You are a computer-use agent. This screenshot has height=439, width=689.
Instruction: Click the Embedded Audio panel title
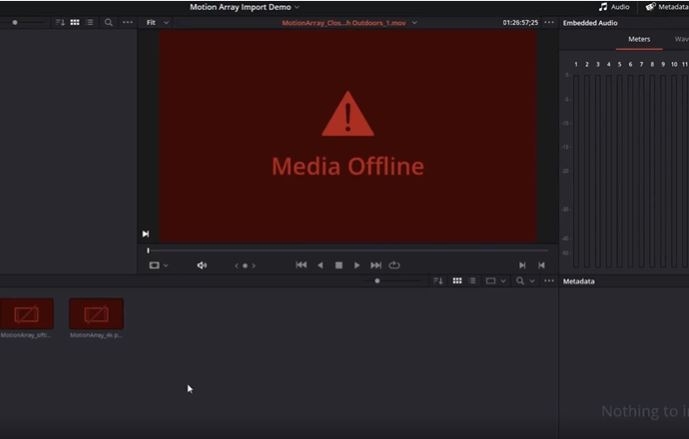590,23
